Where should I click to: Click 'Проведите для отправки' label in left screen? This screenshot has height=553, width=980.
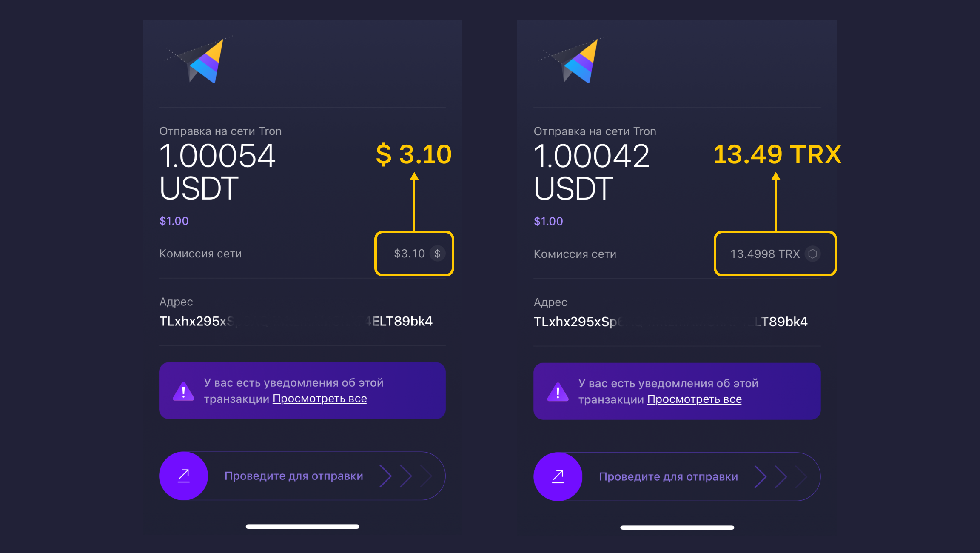(294, 476)
